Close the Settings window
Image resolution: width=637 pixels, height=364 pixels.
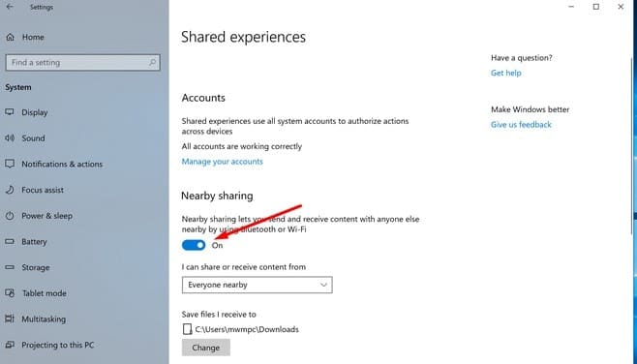tap(621, 7)
